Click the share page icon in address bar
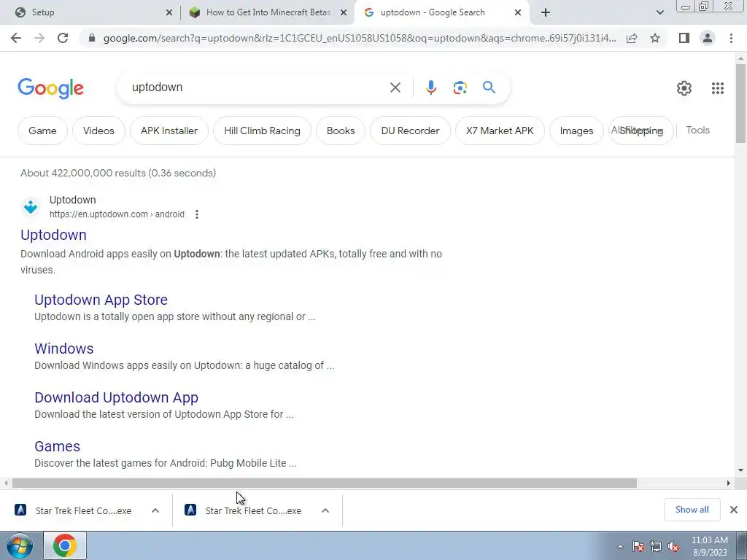 [x=632, y=38]
